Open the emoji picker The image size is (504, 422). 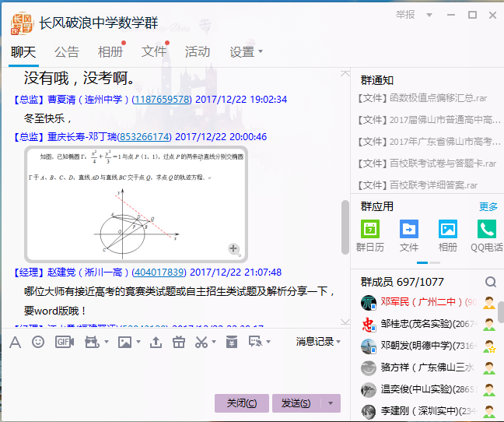(38, 342)
